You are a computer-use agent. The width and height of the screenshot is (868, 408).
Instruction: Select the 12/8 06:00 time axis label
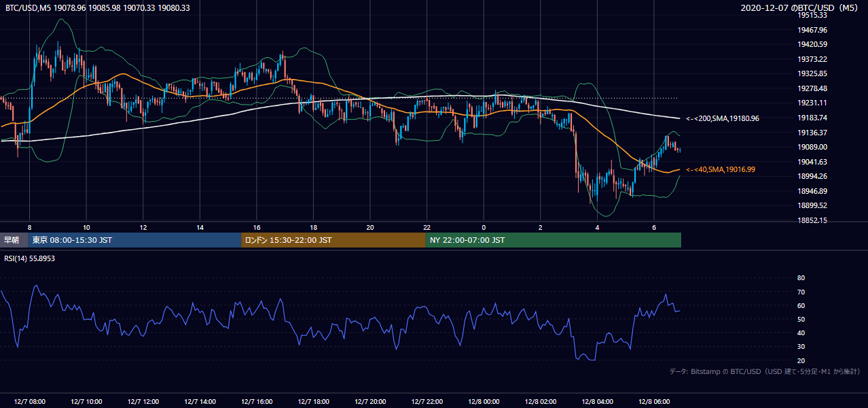[x=654, y=402]
